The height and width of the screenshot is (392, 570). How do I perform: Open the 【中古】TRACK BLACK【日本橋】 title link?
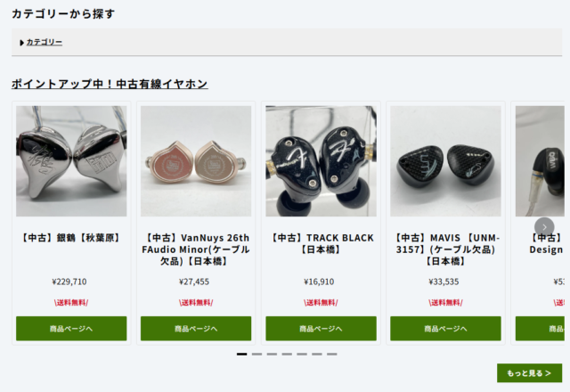(321, 243)
